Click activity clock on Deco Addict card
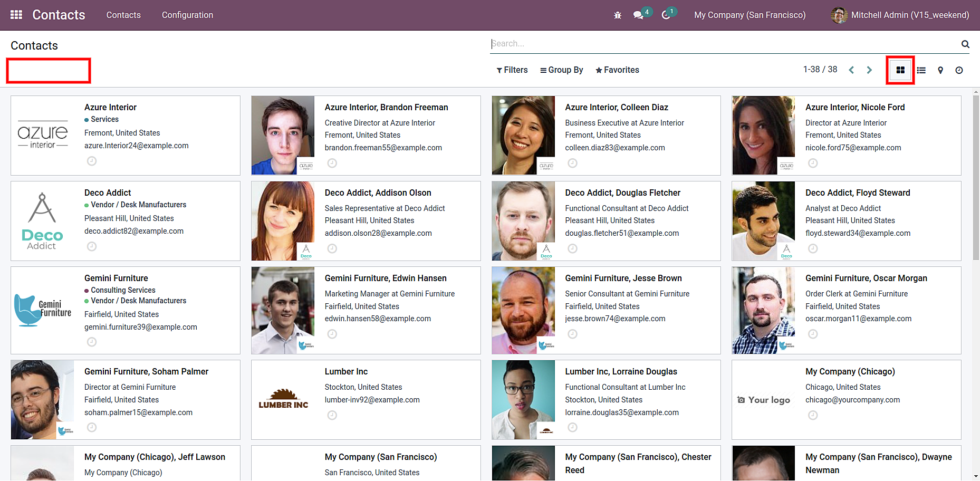Image resolution: width=980 pixels, height=481 pixels. (x=92, y=246)
